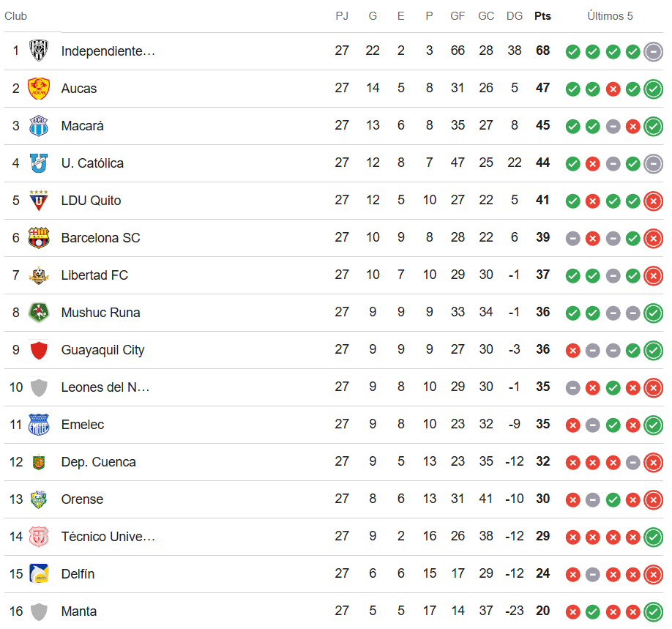Sort by the Pts column header
Viewport: 672px width, 629px height.
coord(542,16)
